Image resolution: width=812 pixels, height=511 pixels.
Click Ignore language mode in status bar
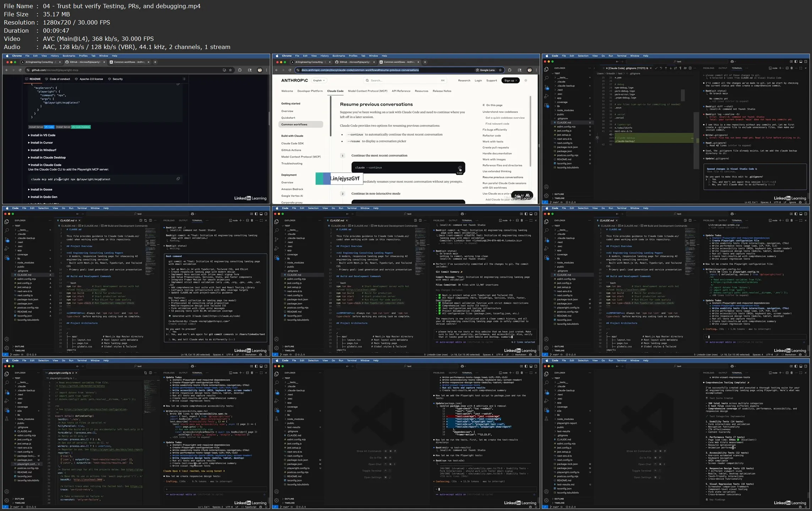click(792, 202)
